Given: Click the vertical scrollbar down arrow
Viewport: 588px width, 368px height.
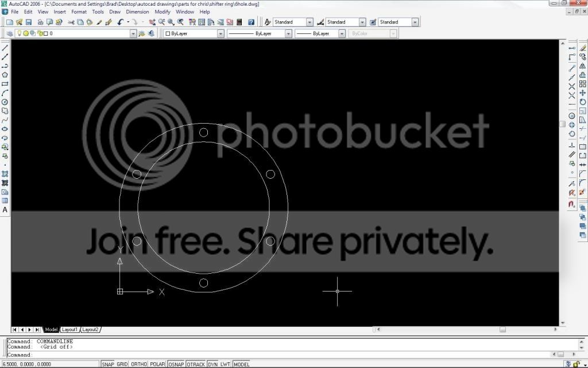Looking at the screenshot, I should coord(563,323).
